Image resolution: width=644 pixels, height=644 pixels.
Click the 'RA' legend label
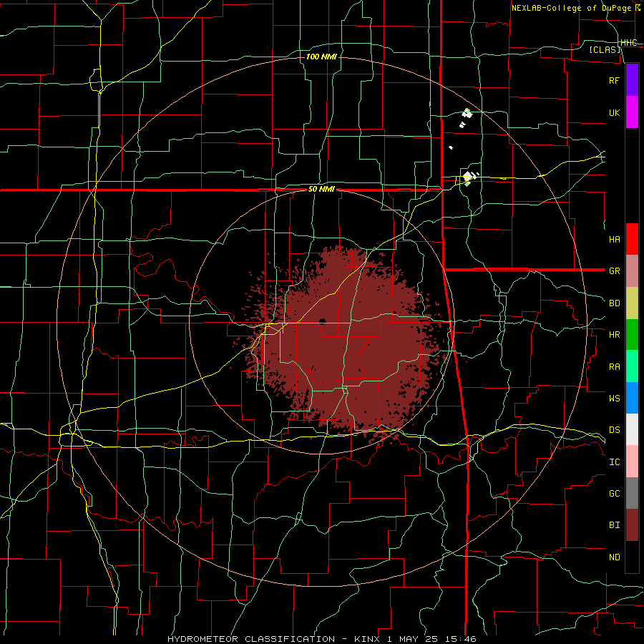615,367
